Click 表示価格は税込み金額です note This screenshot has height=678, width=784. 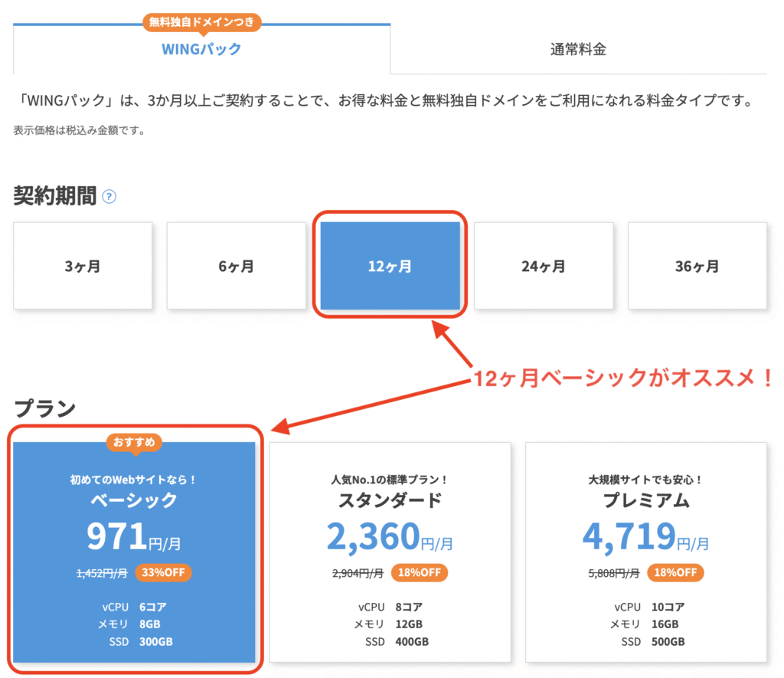80,130
